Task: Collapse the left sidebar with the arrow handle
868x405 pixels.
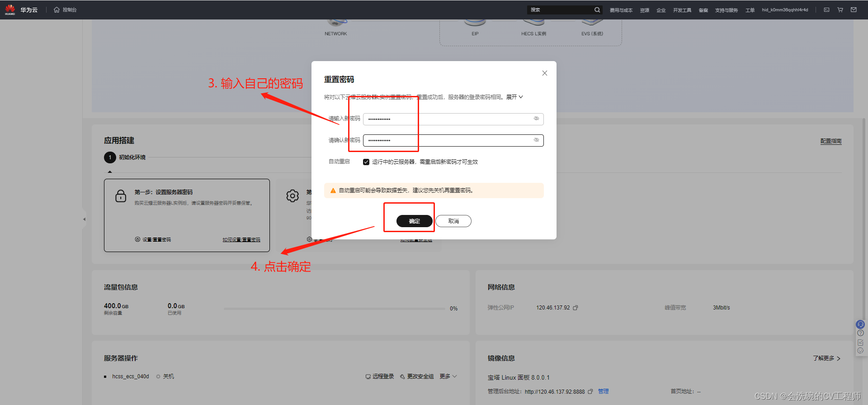Action: 84,219
